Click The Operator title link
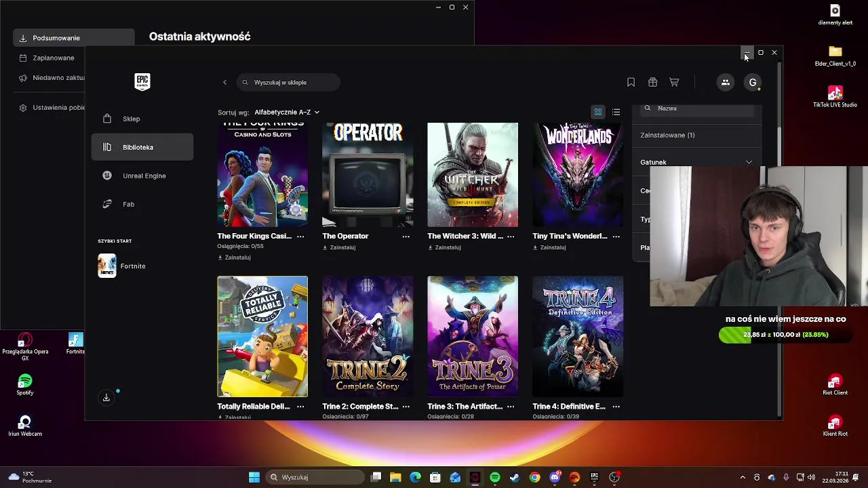The height and width of the screenshot is (488, 868). point(345,236)
